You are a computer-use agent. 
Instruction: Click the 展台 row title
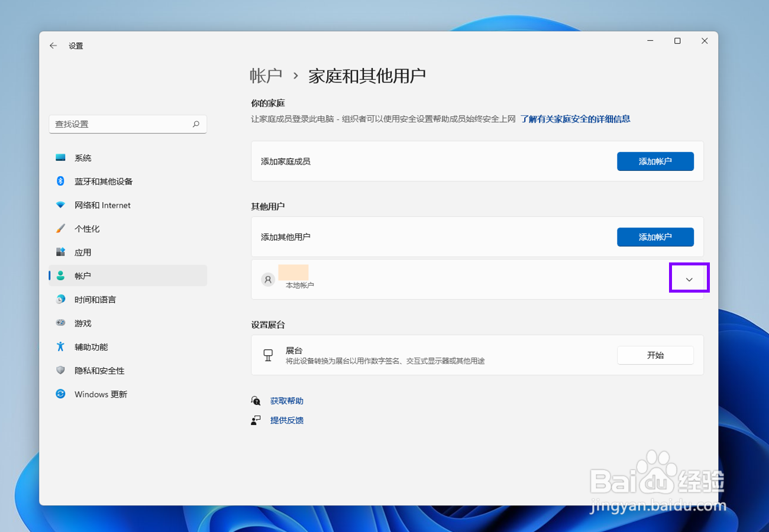(x=294, y=351)
